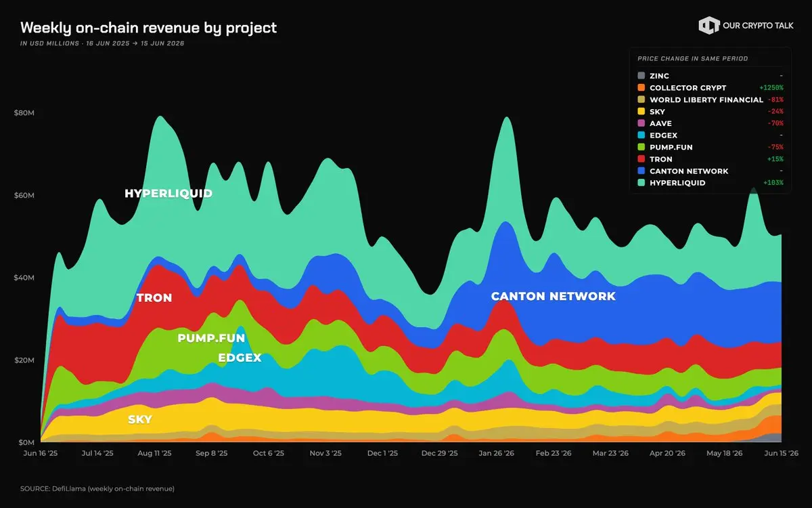Click the Jun 16 '25 x-axis date
Image resolution: width=812 pixels, height=508 pixels.
point(41,453)
